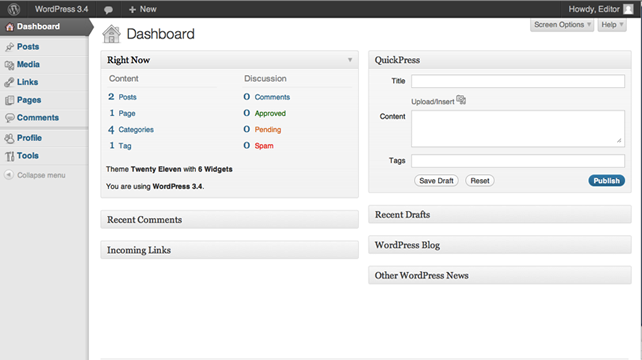Open the green Approved comments link

point(270,113)
